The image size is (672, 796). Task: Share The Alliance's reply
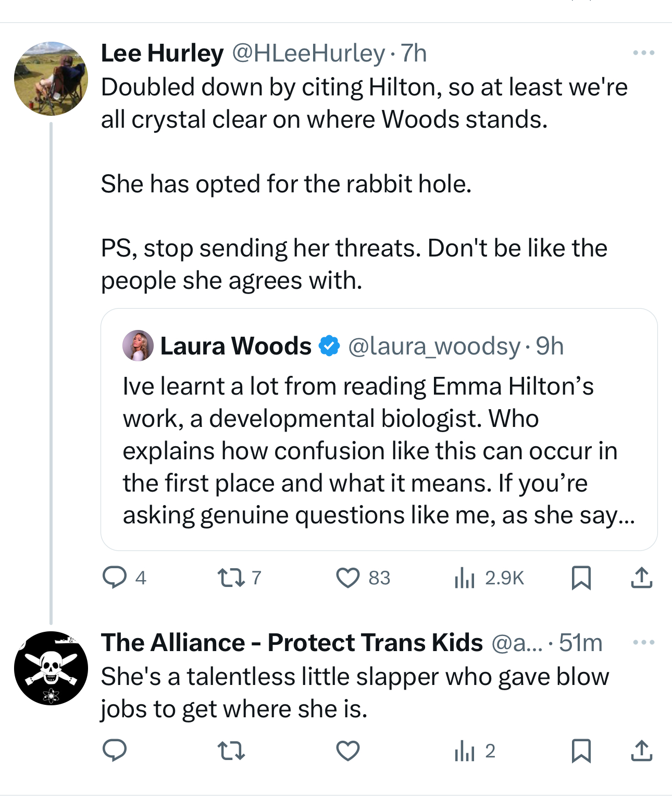click(641, 751)
